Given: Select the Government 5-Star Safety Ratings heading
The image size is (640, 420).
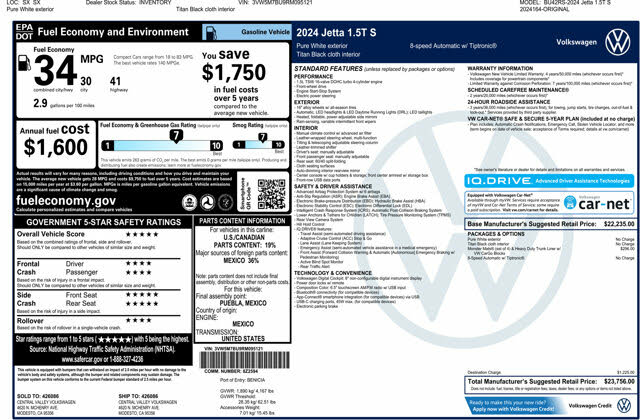Looking at the screenshot, I should [x=98, y=220].
